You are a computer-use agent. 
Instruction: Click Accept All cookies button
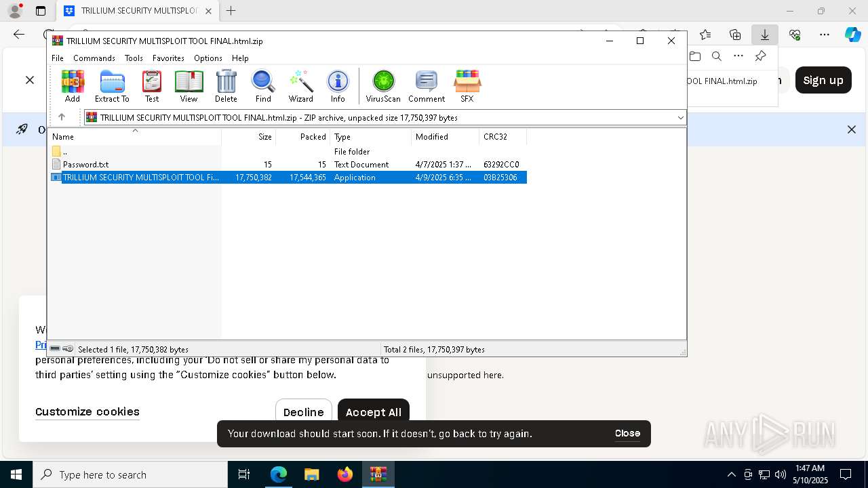point(374,412)
